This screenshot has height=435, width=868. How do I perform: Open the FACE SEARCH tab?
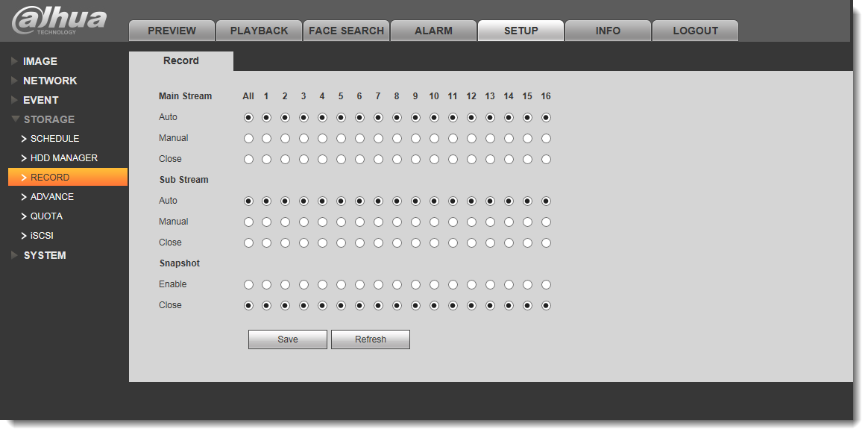tap(347, 31)
